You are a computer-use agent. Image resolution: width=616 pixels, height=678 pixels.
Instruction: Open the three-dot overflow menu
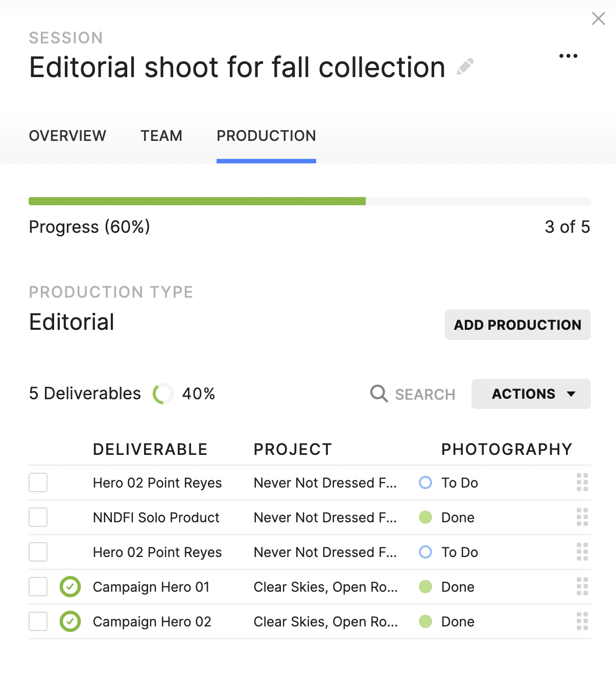(568, 56)
